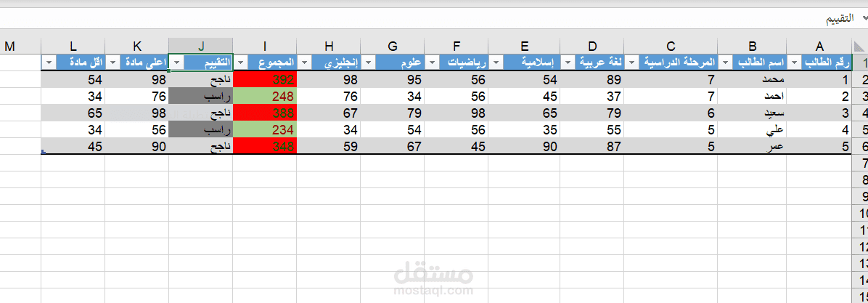Open the filter dropdown for لغة عربية
The image size is (868, 303).
[566, 62]
